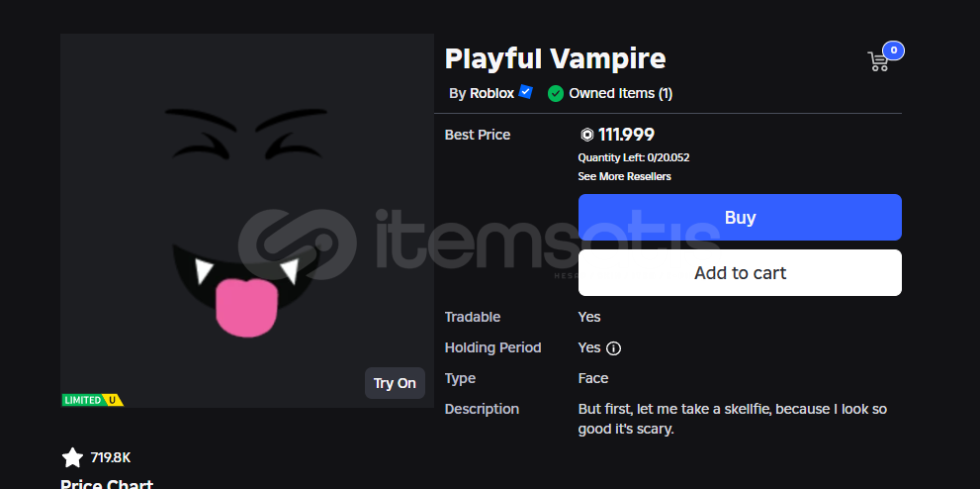The width and height of the screenshot is (980, 489).
Task: Click the Holding Period info icon
Action: (x=614, y=348)
